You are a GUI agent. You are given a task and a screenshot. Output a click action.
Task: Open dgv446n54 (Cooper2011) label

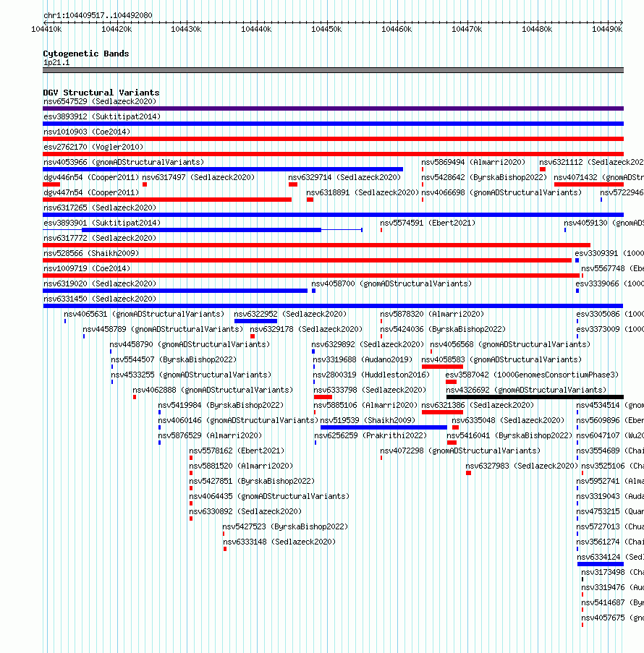pyautogui.click(x=91, y=177)
